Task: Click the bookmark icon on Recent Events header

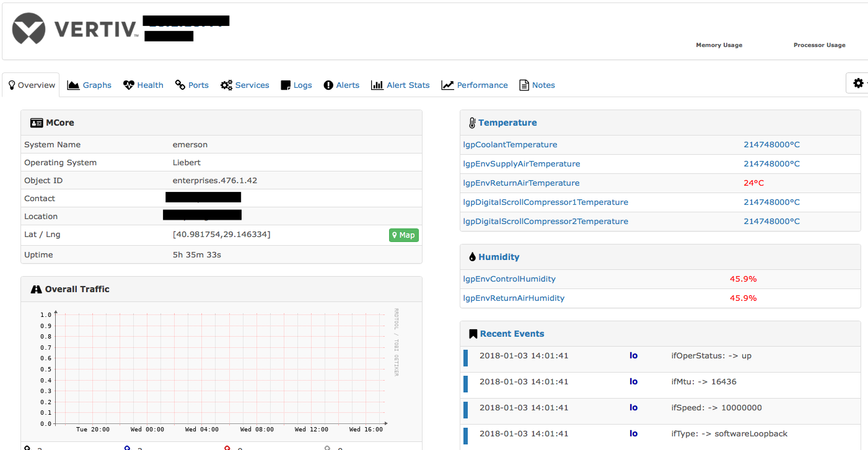Action: pyautogui.click(x=473, y=333)
